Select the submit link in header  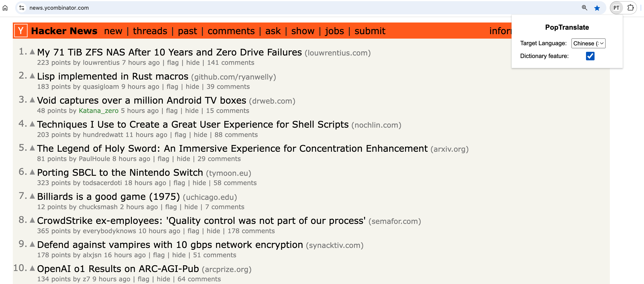[370, 31]
